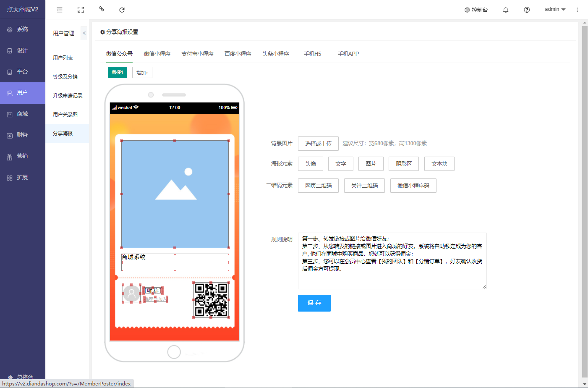Image resolution: width=588 pixels, height=388 pixels.
Task: Click the fullscreen icon in top bar
Action: tap(81, 10)
